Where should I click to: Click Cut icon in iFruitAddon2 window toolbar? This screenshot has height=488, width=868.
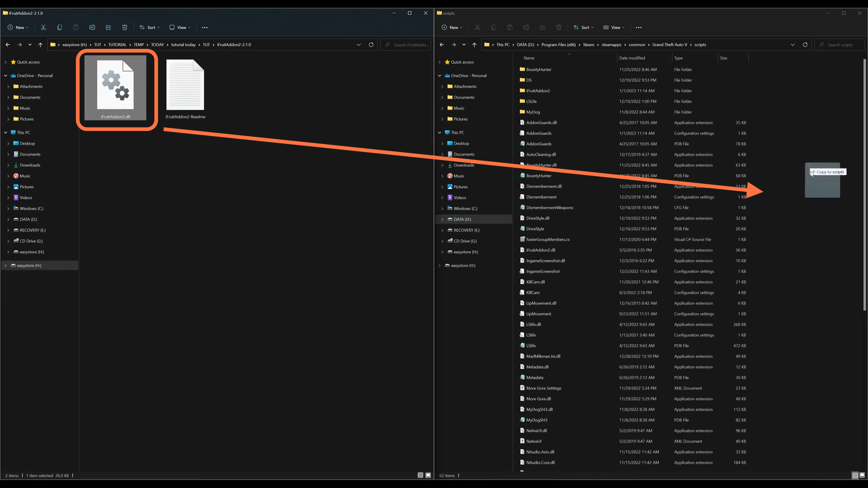coord(43,28)
